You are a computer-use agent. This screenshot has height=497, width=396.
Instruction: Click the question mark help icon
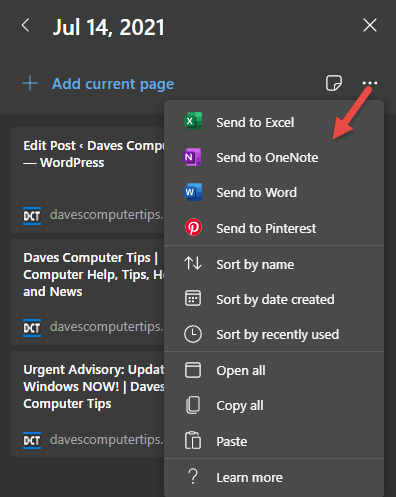point(193,476)
